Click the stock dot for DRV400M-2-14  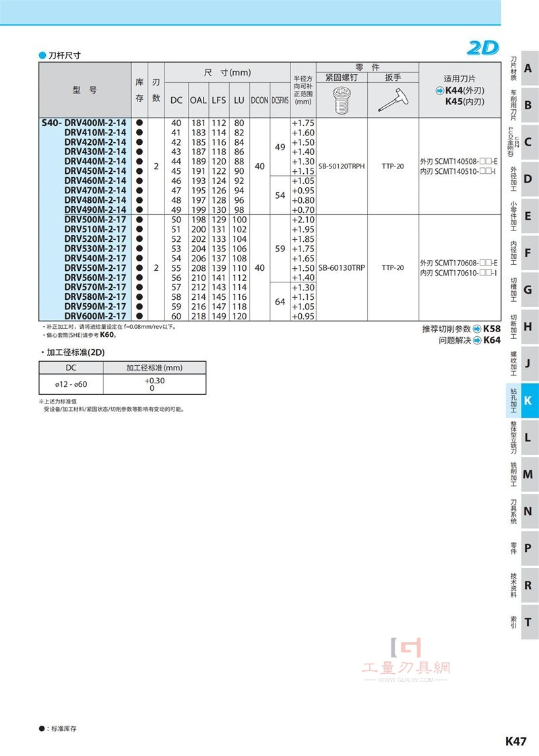tap(139, 123)
